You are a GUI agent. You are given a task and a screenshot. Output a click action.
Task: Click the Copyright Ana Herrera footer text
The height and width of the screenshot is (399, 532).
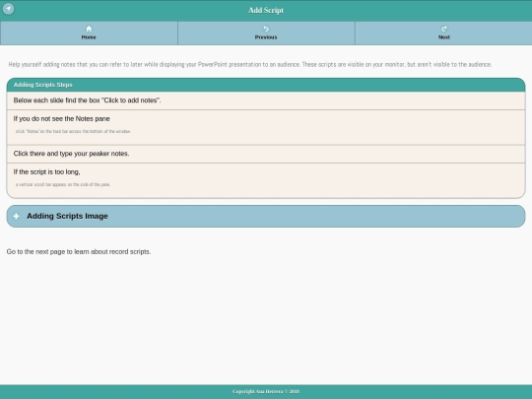266,391
